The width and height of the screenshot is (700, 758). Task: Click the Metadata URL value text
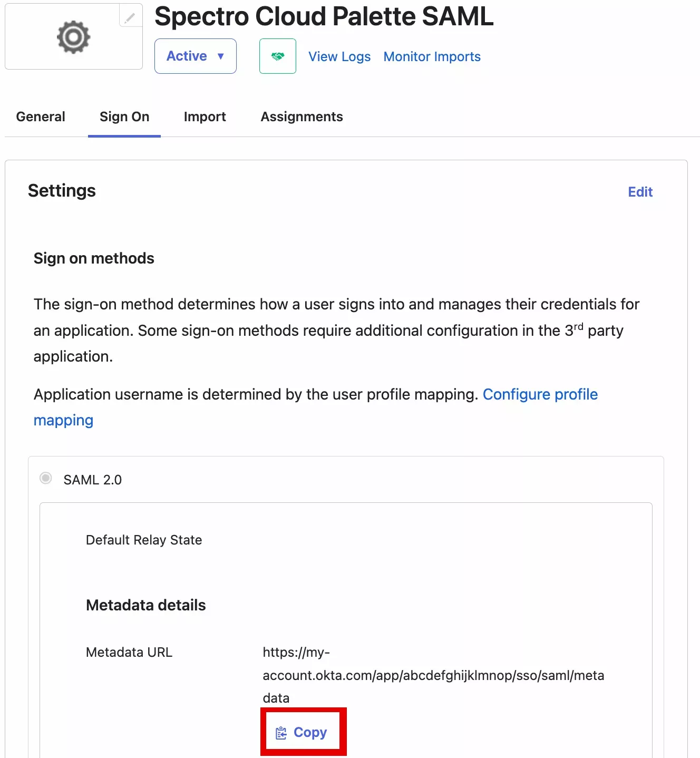tap(433, 675)
